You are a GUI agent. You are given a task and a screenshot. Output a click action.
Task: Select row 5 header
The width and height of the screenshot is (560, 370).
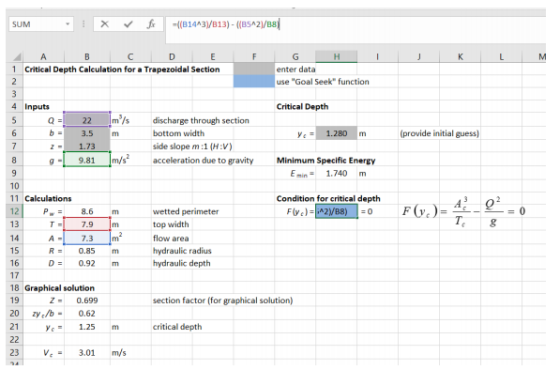pos(14,120)
